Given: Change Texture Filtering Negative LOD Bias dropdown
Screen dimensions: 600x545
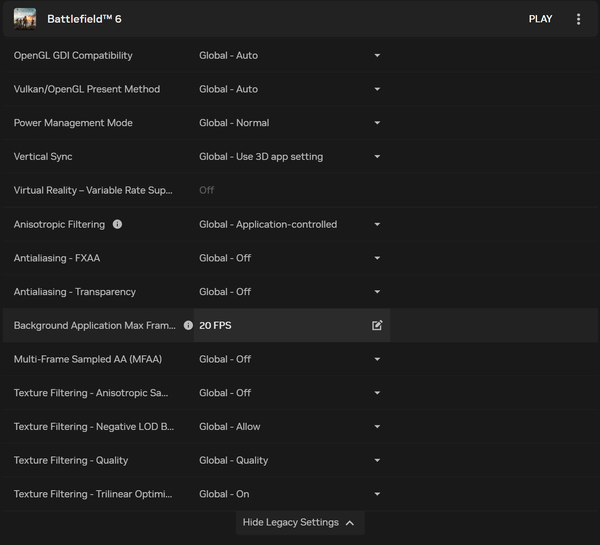Looking at the screenshot, I should (290, 427).
